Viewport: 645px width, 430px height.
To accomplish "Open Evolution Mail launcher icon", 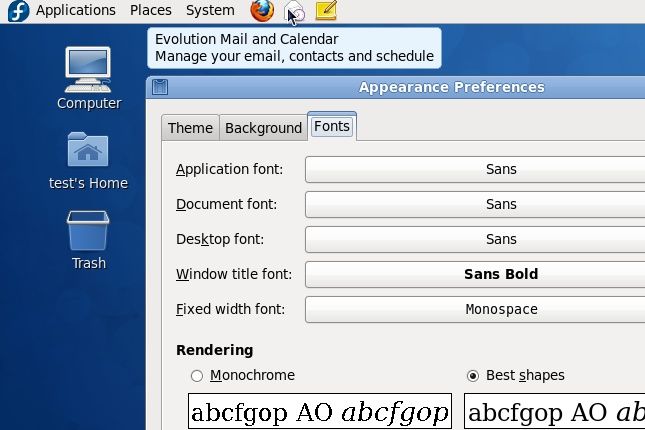I will click(x=294, y=11).
